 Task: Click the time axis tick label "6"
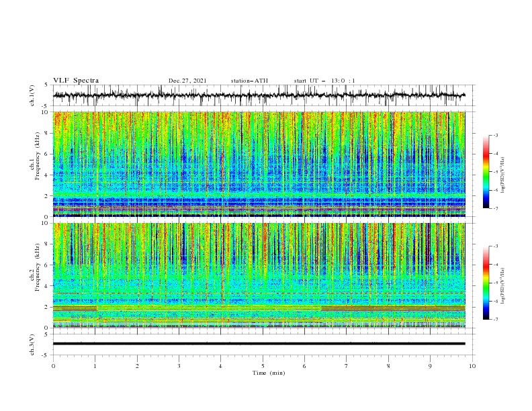[x=305, y=366]
